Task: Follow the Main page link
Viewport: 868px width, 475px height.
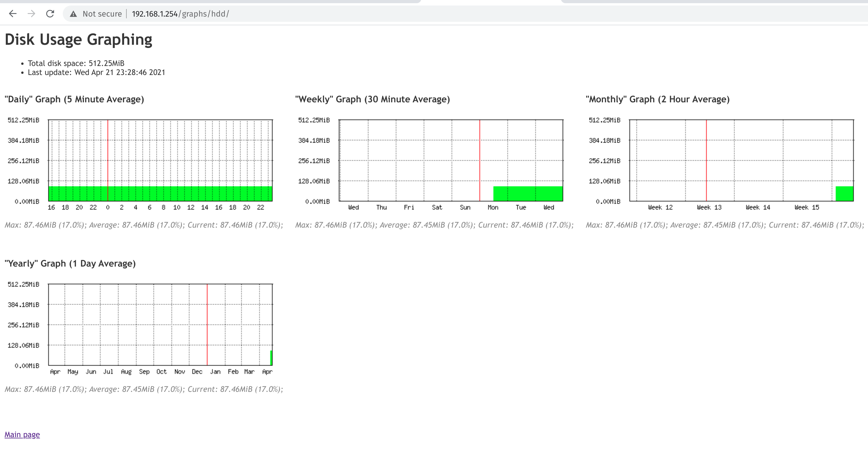Action: pos(22,434)
